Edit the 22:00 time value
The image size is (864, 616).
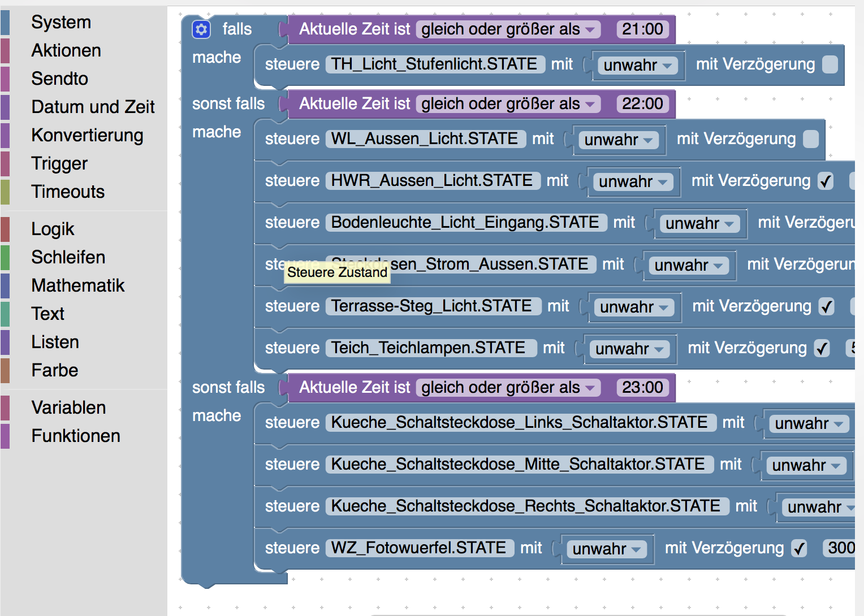[x=643, y=103]
